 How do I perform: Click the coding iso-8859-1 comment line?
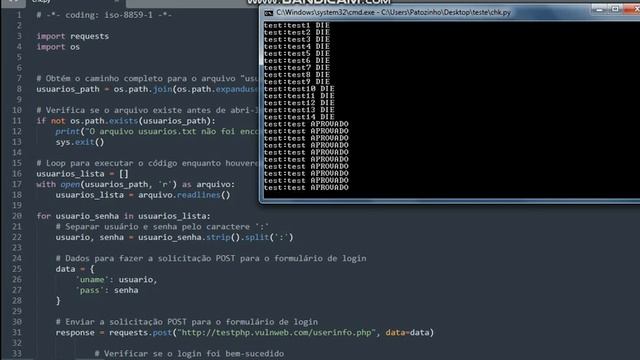(x=104, y=15)
